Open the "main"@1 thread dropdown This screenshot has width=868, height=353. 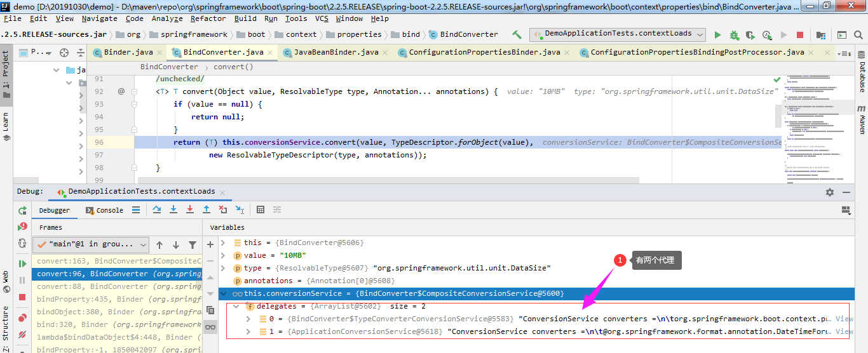click(x=91, y=244)
